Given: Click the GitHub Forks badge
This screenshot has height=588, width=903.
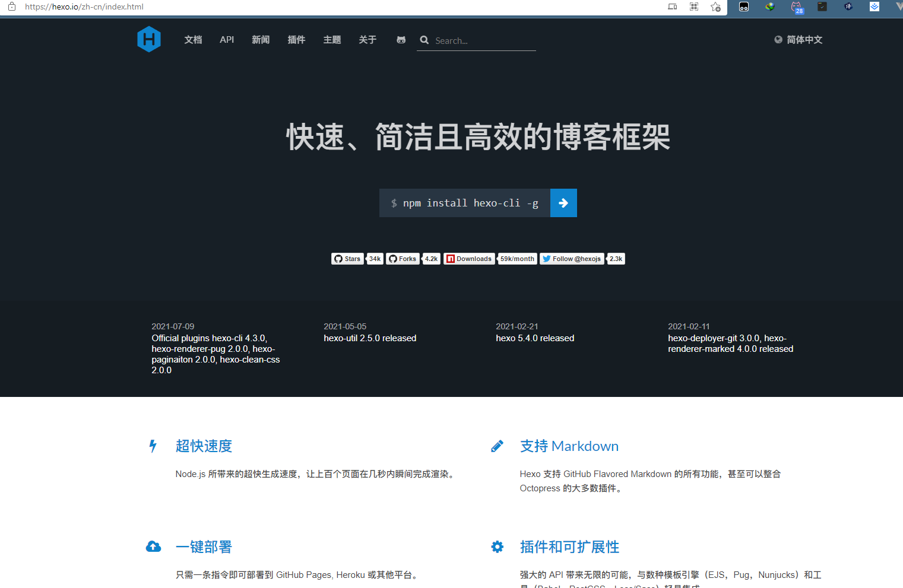Looking at the screenshot, I should click(x=403, y=259).
